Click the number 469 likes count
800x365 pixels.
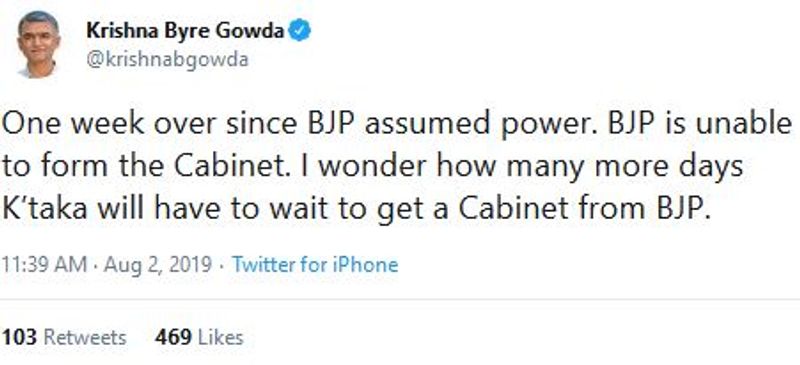point(173,337)
